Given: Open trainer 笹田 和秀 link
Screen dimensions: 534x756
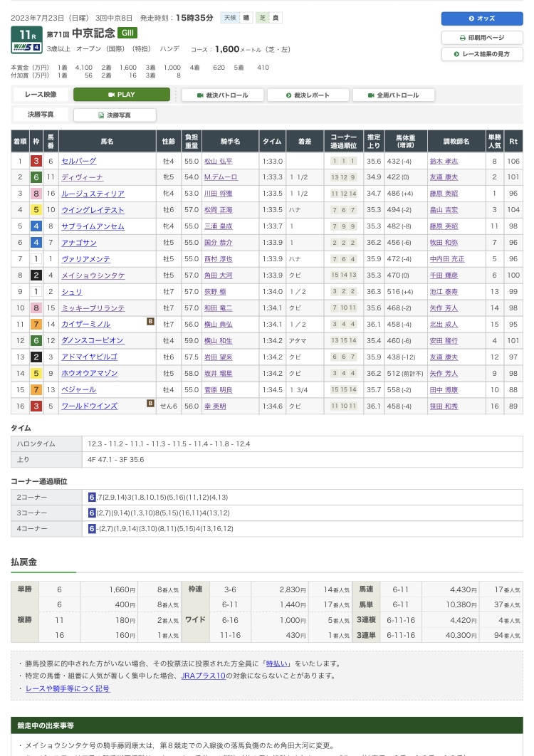Looking at the screenshot, I should [444, 406].
